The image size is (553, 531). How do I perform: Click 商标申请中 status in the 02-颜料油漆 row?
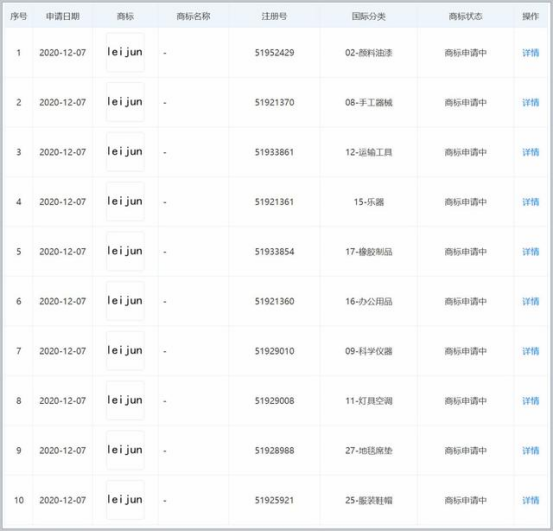[466, 53]
